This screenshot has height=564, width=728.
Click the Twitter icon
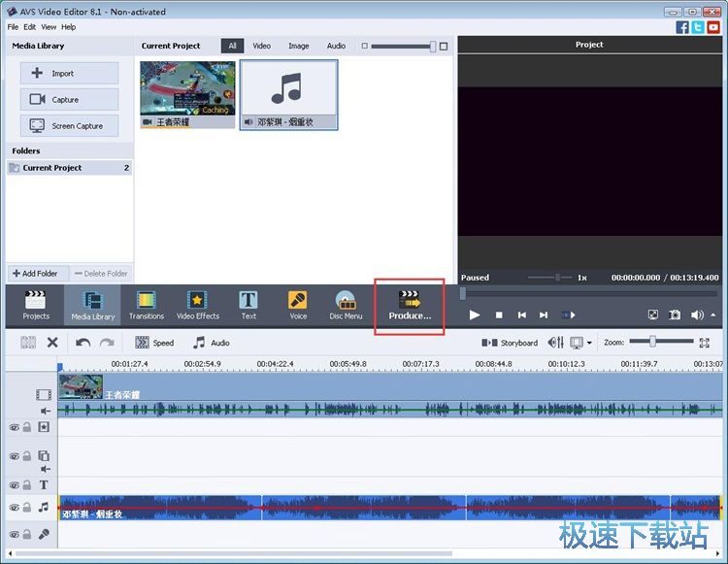click(x=698, y=27)
